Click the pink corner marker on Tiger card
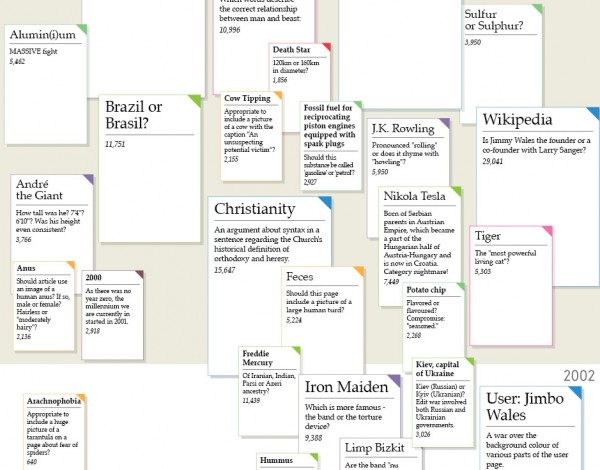This screenshot has width=600, height=470. 547,231
